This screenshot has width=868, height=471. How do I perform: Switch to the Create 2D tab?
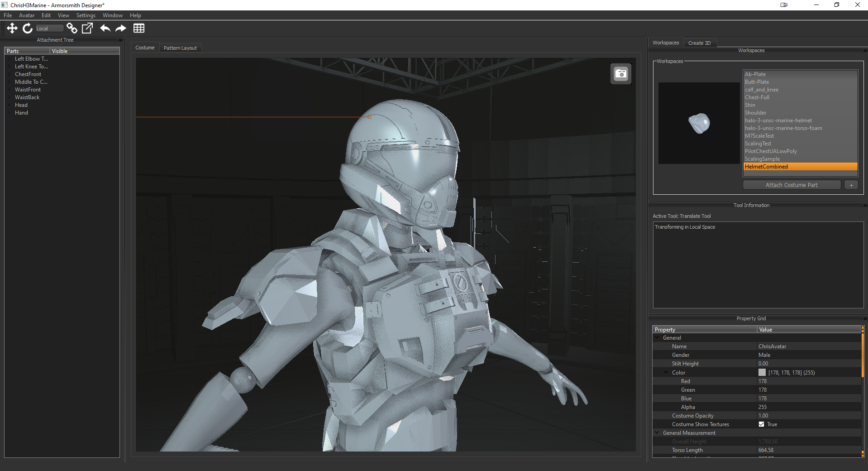click(x=699, y=43)
